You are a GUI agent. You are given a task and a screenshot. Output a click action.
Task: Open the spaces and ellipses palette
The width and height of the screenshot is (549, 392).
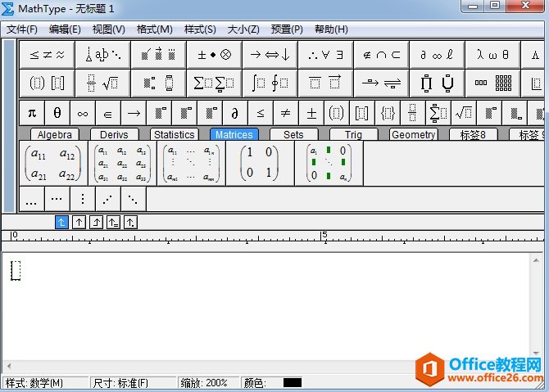[x=103, y=55]
